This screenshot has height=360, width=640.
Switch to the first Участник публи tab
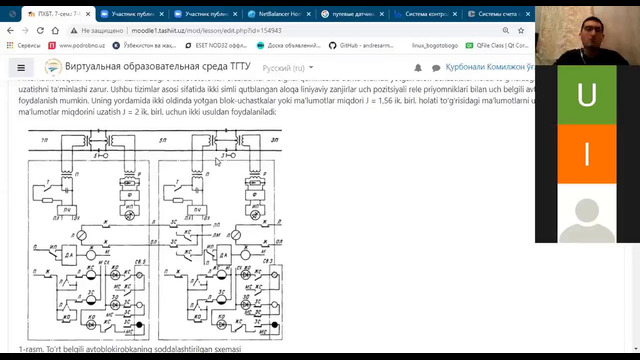tap(133, 14)
